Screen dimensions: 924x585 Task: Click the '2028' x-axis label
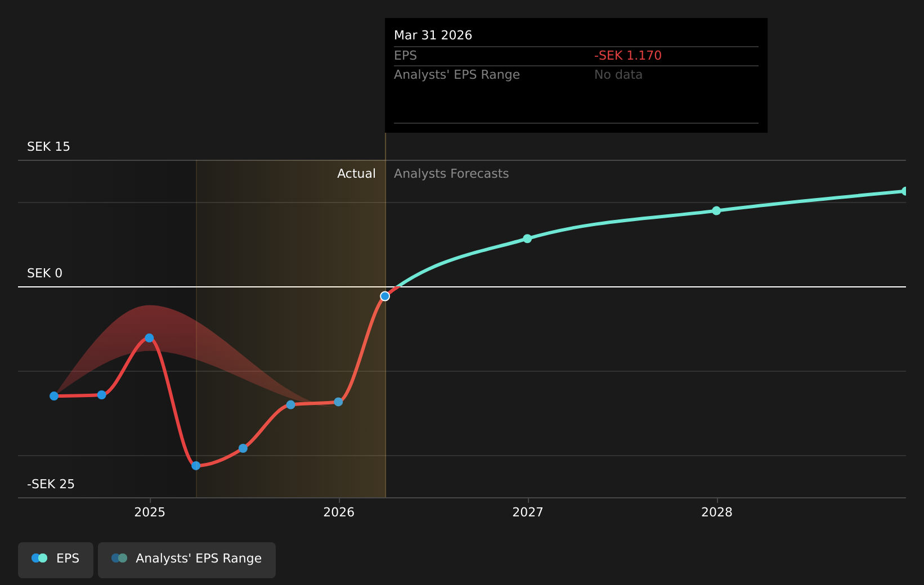coord(717,512)
